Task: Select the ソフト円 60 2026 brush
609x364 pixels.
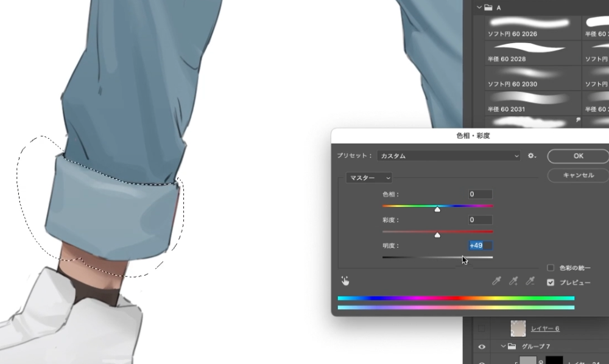Action: pos(533,27)
